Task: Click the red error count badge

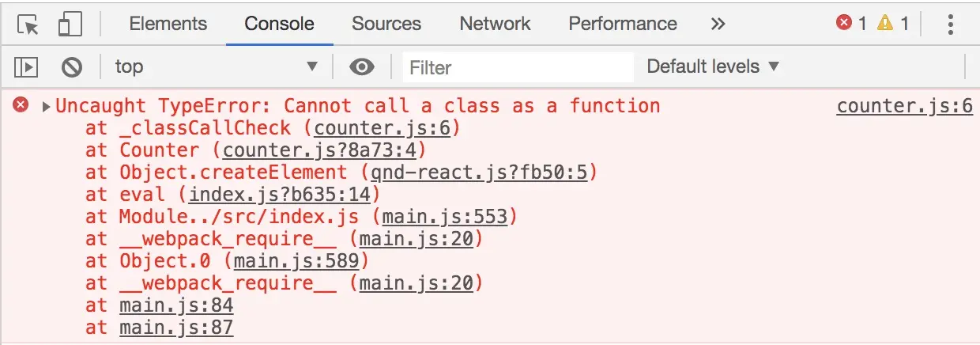Action: coord(851,24)
